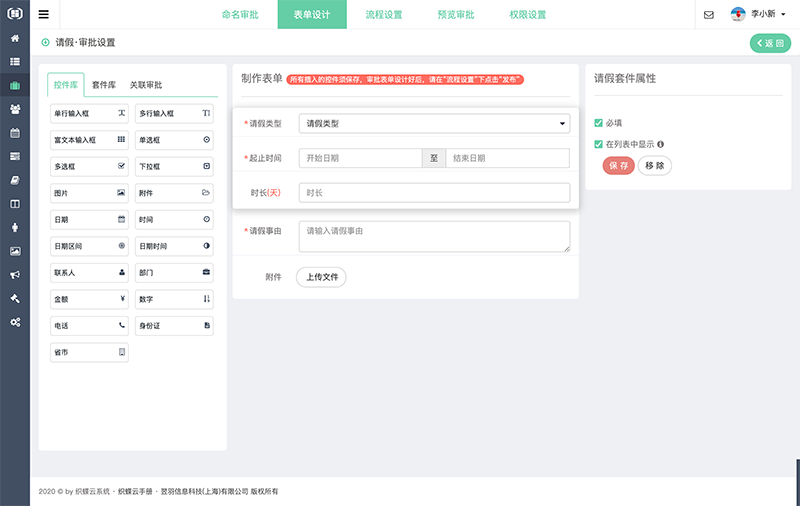The image size is (800, 506).
Task: Click the 保存 button
Action: 618,166
